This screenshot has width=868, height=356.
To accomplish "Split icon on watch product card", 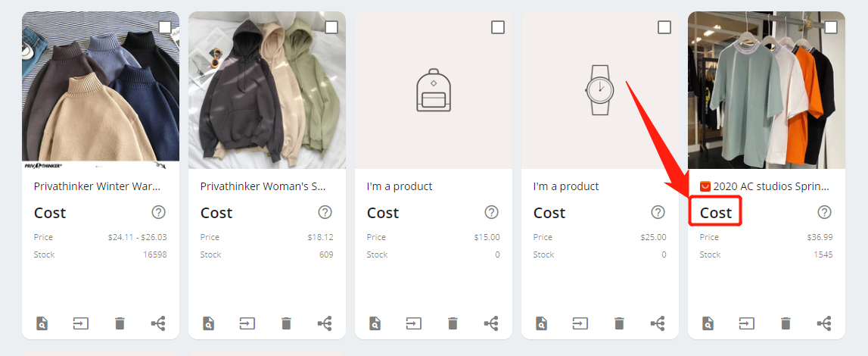I will click(658, 323).
